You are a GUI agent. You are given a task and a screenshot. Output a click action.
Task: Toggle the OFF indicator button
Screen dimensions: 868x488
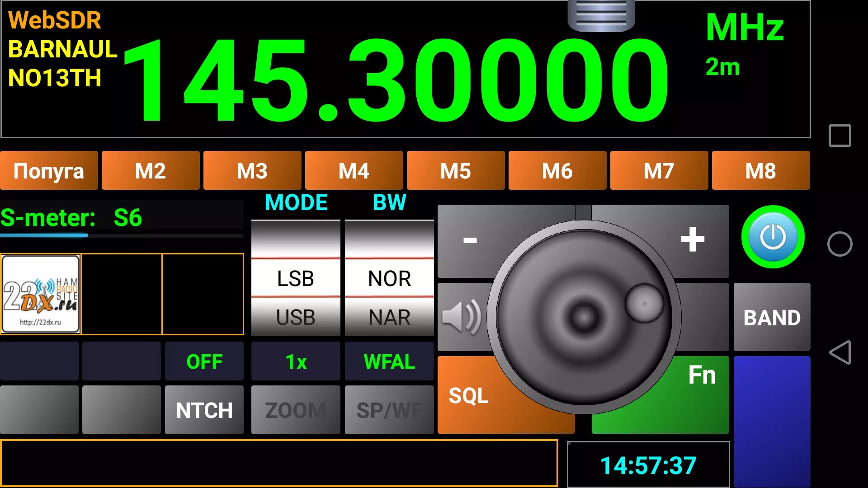pos(204,361)
